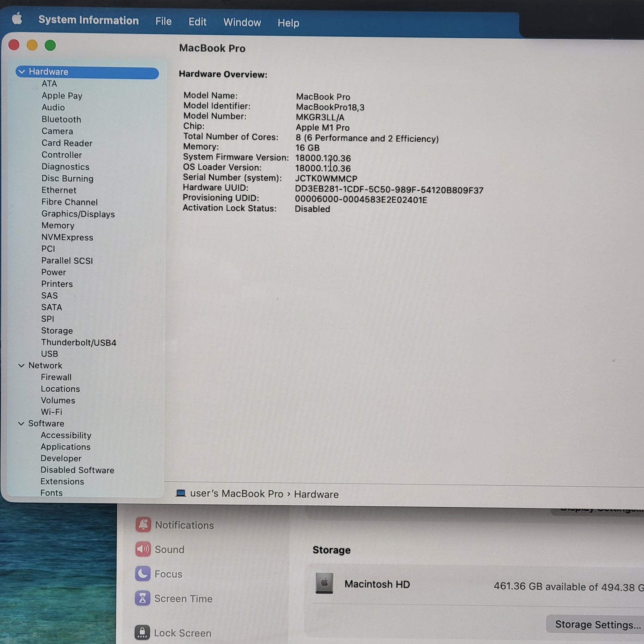Click Hardware in the path bar
Image resolution: width=644 pixels, height=644 pixels.
(x=316, y=494)
